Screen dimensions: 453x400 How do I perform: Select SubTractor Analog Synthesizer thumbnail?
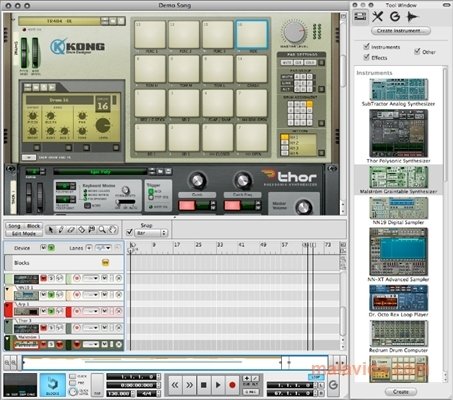(398, 89)
